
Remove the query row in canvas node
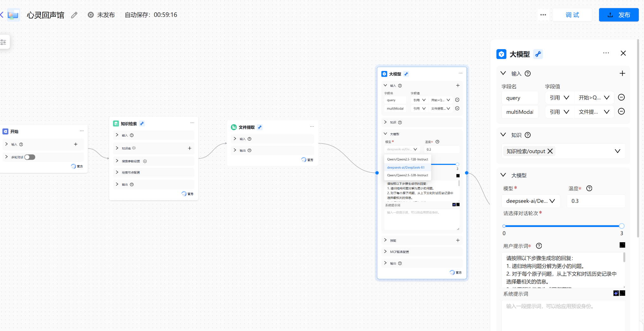coord(457,100)
